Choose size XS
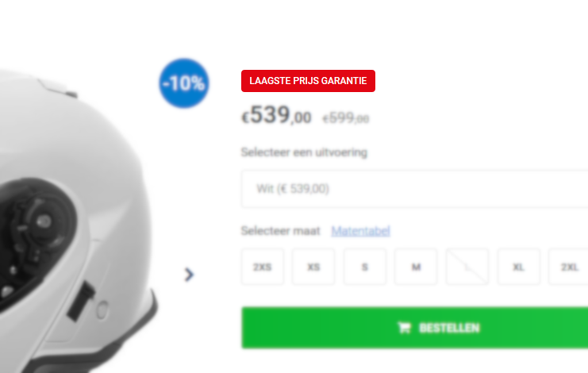Viewport: 588px width, 373px height. tap(313, 267)
